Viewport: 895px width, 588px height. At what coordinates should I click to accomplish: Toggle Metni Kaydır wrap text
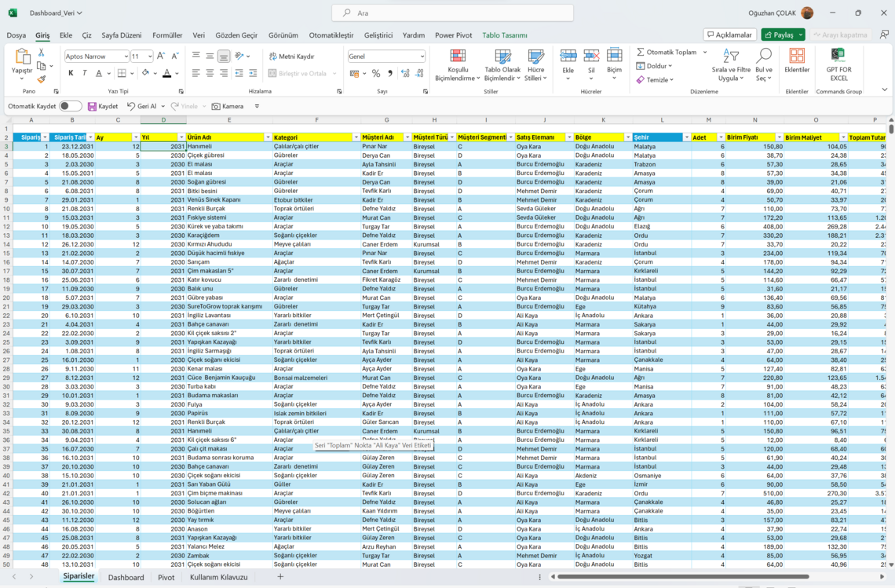pos(292,56)
